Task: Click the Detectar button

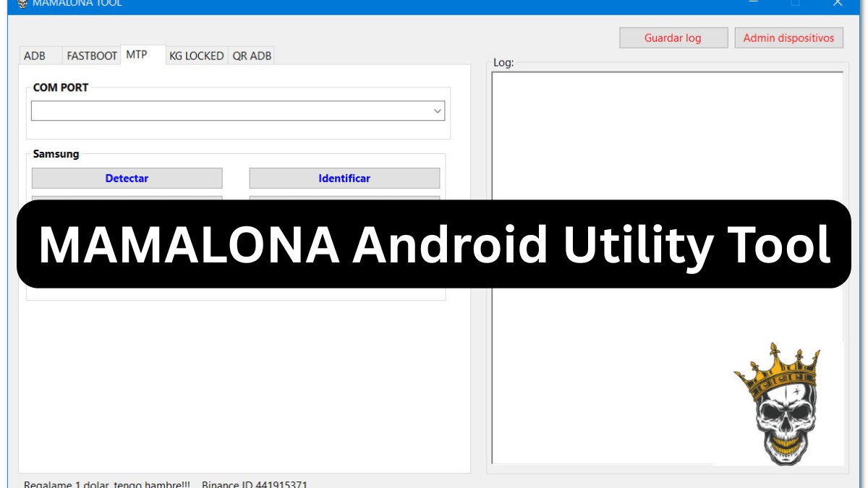Action: point(127,178)
